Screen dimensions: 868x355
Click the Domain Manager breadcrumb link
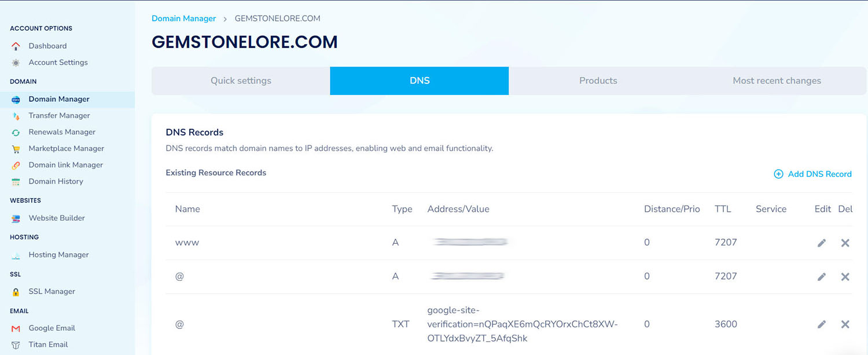(x=183, y=19)
